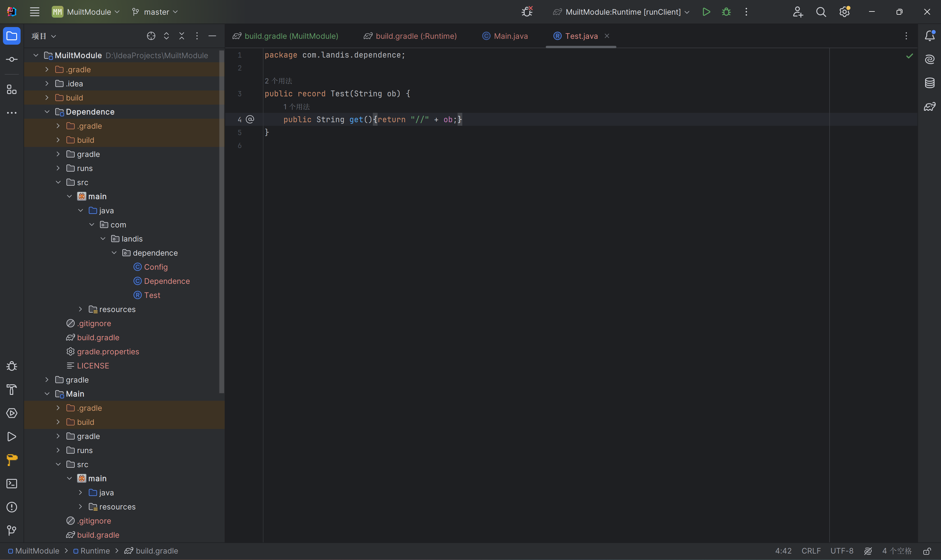Open the AI Assistant spiral icon
This screenshot has width=941, height=560.
[930, 59]
